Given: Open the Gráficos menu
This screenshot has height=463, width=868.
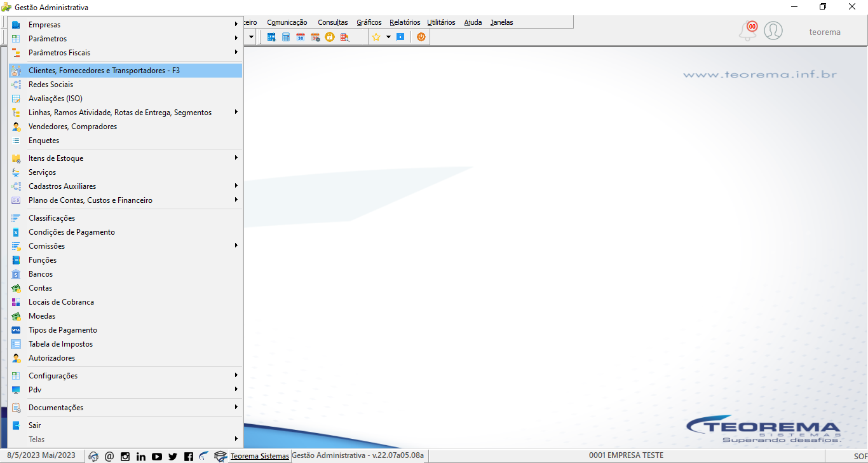Looking at the screenshot, I should [369, 22].
